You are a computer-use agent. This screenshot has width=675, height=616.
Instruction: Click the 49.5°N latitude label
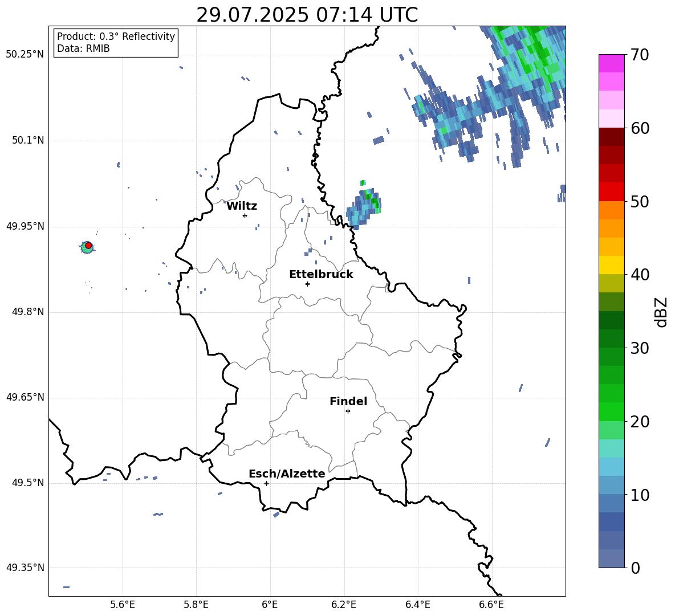[x=28, y=483]
